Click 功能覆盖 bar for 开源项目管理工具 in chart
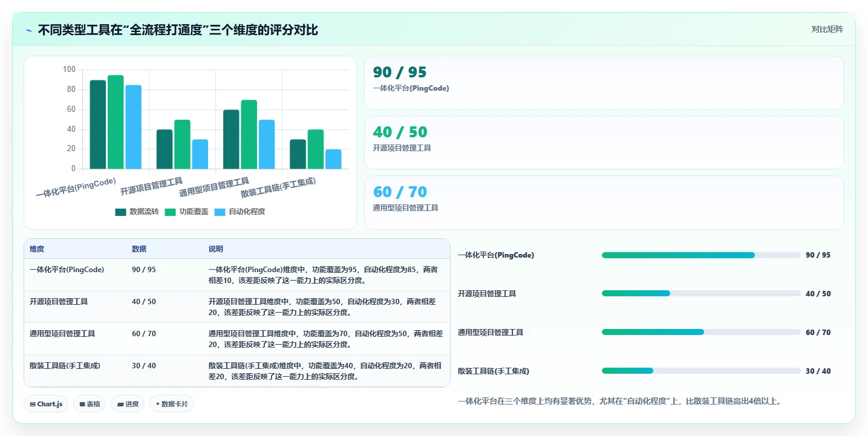The width and height of the screenshot is (868, 436). point(182,145)
